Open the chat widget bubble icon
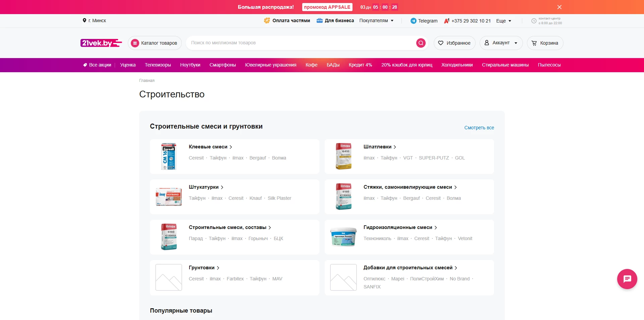Screen dimensions: 644x320 click(627, 279)
